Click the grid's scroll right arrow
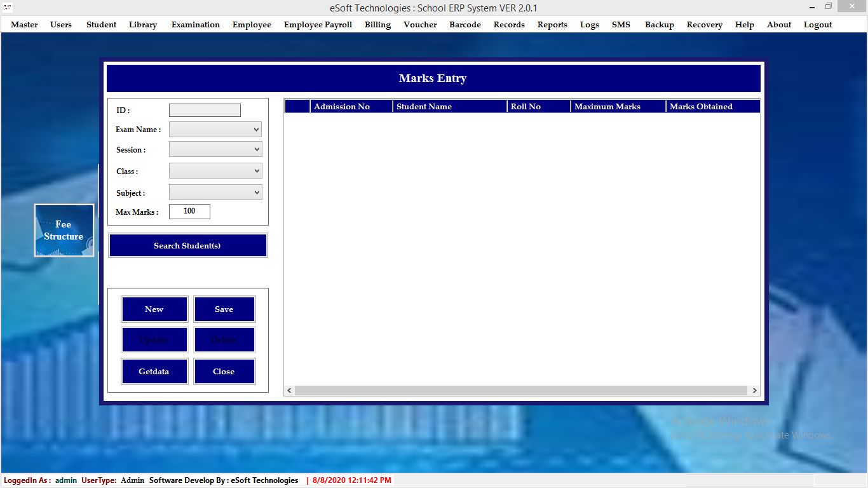The height and width of the screenshot is (488, 868). click(754, 391)
